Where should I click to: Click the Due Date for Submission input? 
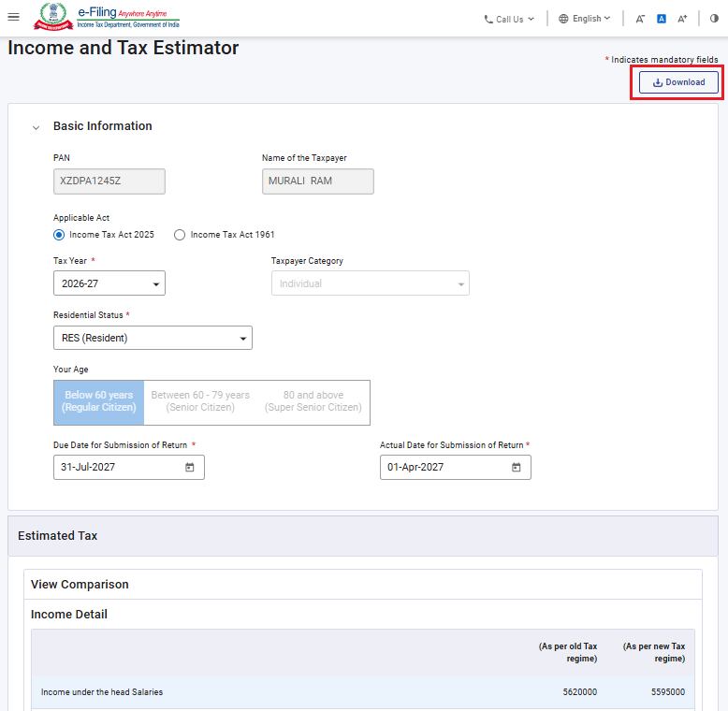tap(128, 467)
